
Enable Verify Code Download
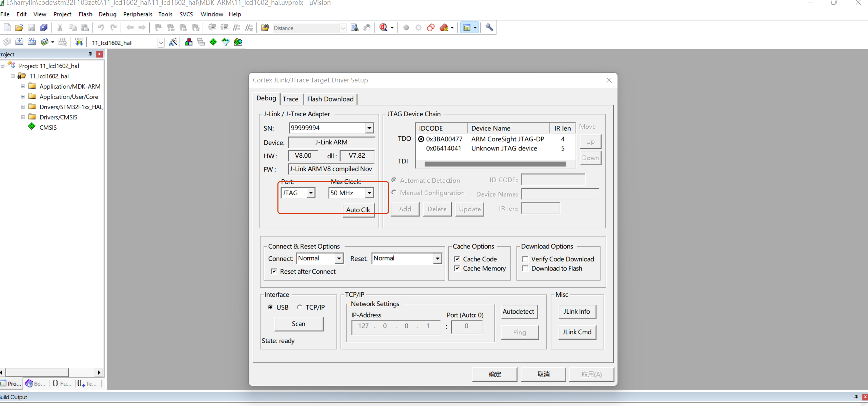526,259
